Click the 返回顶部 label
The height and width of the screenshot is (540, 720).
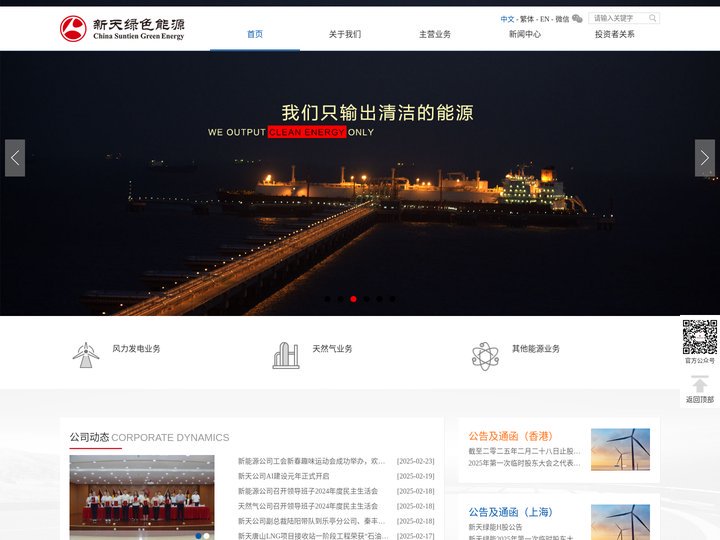pos(700,399)
